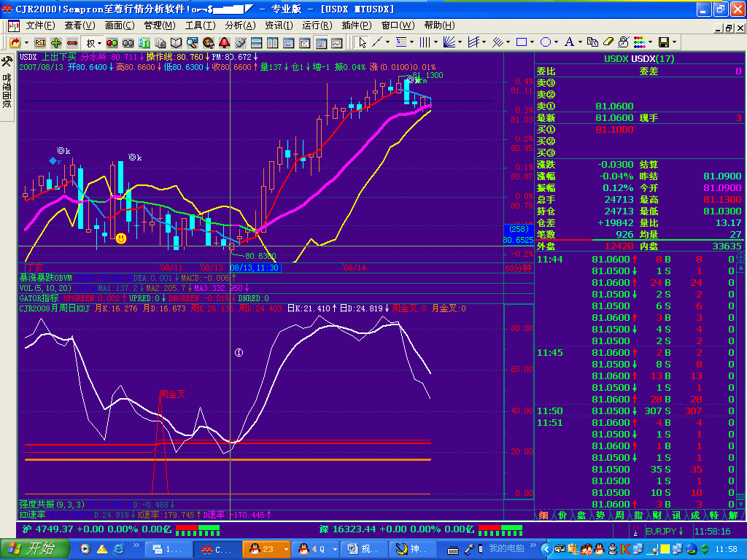Click the red alarm bell icon

[x=225, y=43]
